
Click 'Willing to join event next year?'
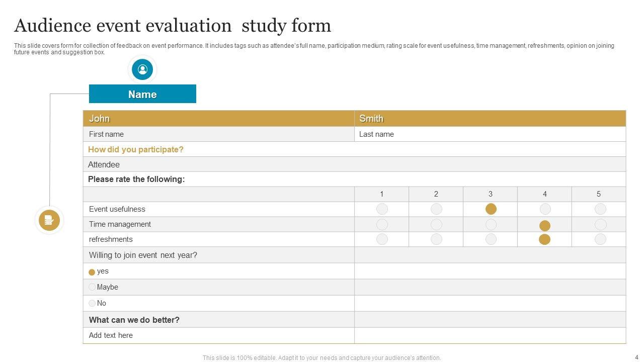[143, 255]
